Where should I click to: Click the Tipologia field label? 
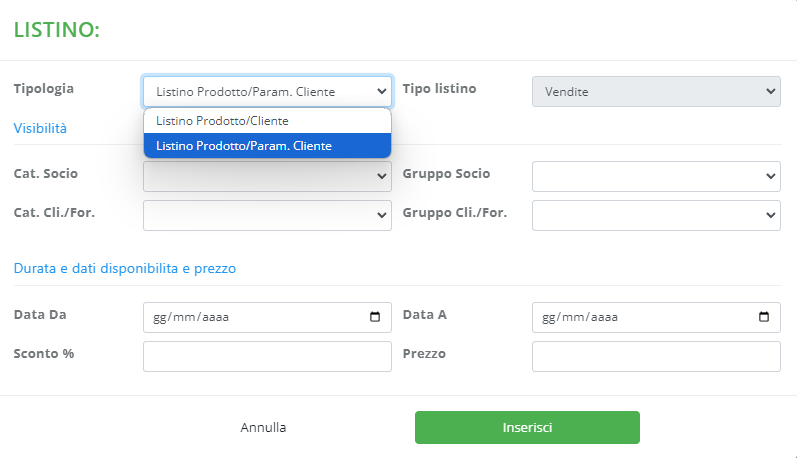[x=44, y=88]
